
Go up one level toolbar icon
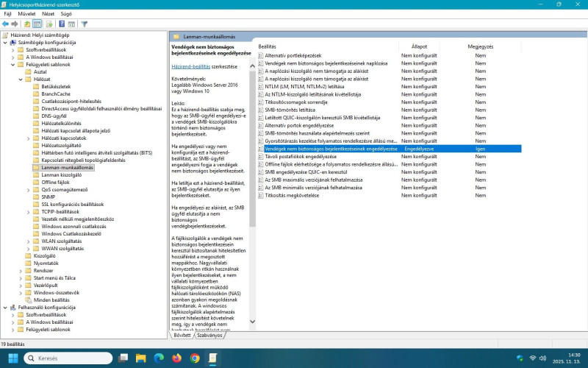click(x=27, y=24)
